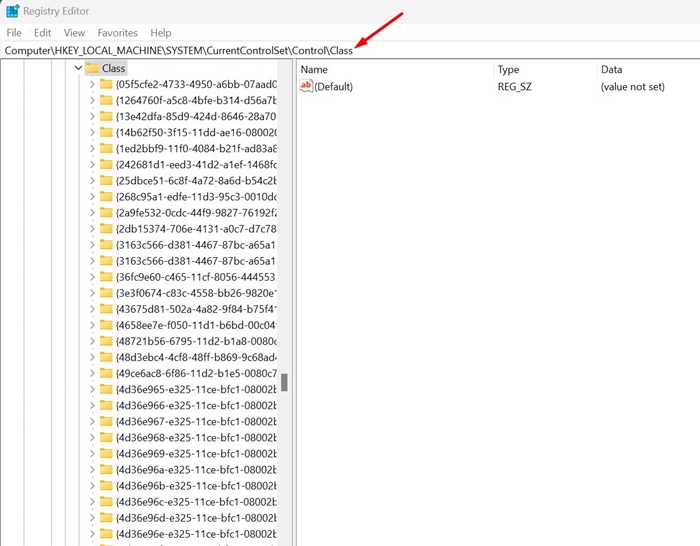The width and height of the screenshot is (700, 546).
Task: Open the View menu
Action: [74, 33]
